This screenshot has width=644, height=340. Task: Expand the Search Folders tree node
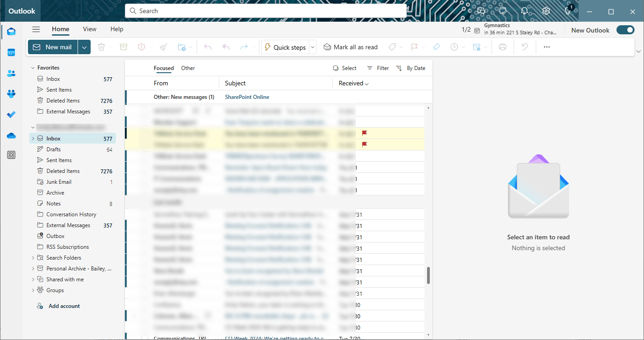point(33,258)
